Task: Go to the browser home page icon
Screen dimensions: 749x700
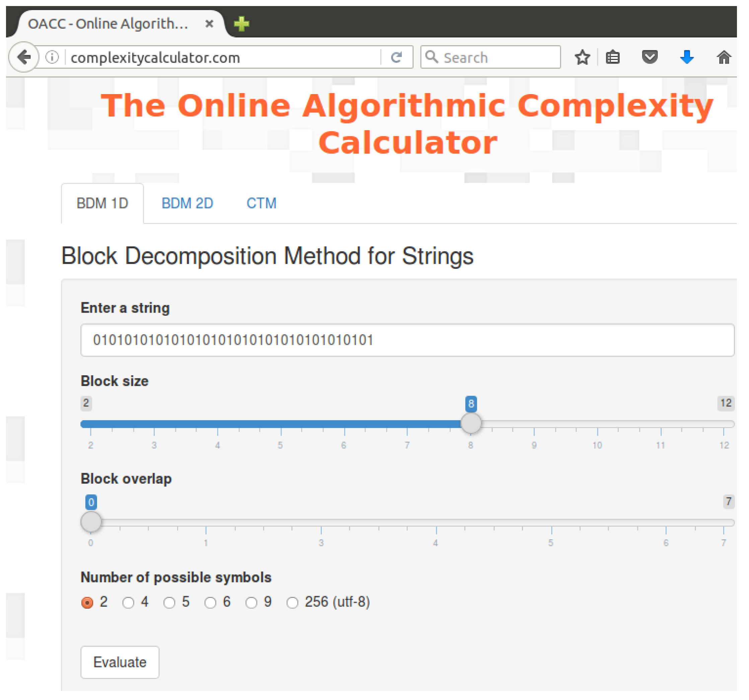Action: (724, 58)
